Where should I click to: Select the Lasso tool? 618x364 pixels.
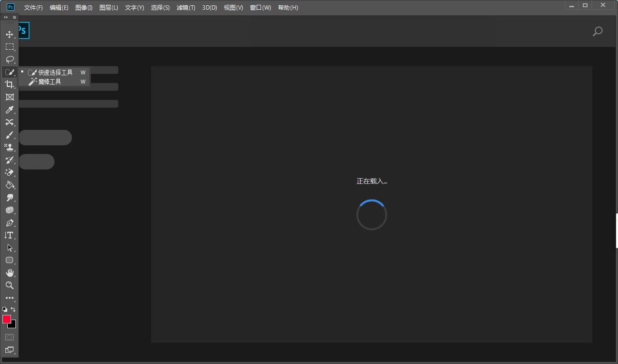pos(9,59)
